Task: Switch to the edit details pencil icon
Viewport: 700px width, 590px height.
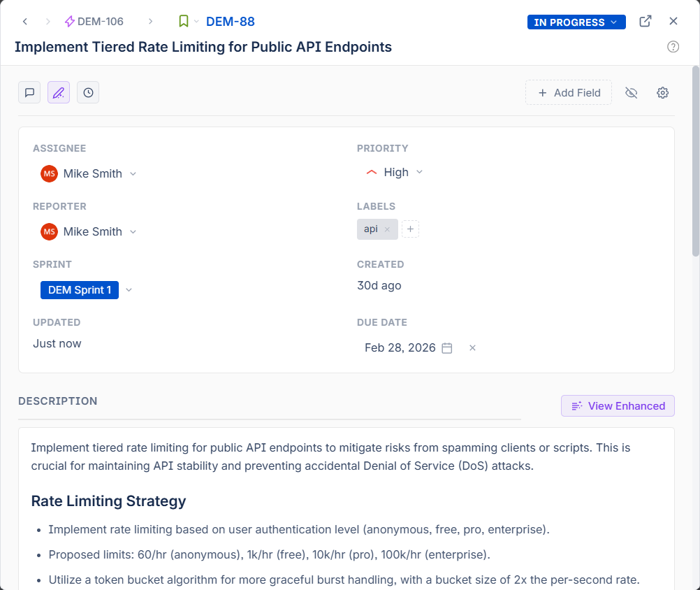Action: tap(59, 92)
